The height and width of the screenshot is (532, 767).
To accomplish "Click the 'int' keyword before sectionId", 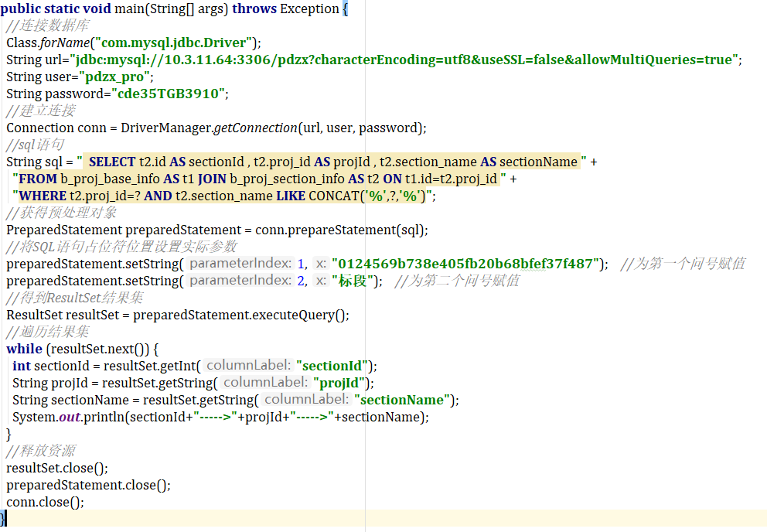I will coord(22,367).
